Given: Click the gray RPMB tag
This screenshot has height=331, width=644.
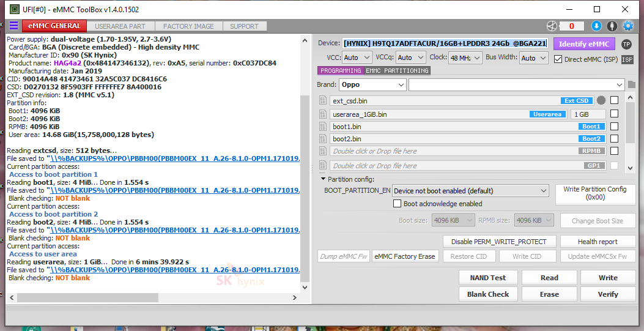Looking at the screenshot, I should coord(591,151).
